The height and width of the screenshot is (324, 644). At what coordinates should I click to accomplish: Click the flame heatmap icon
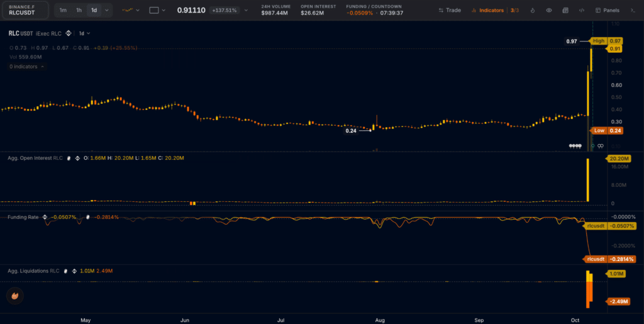(x=532, y=10)
